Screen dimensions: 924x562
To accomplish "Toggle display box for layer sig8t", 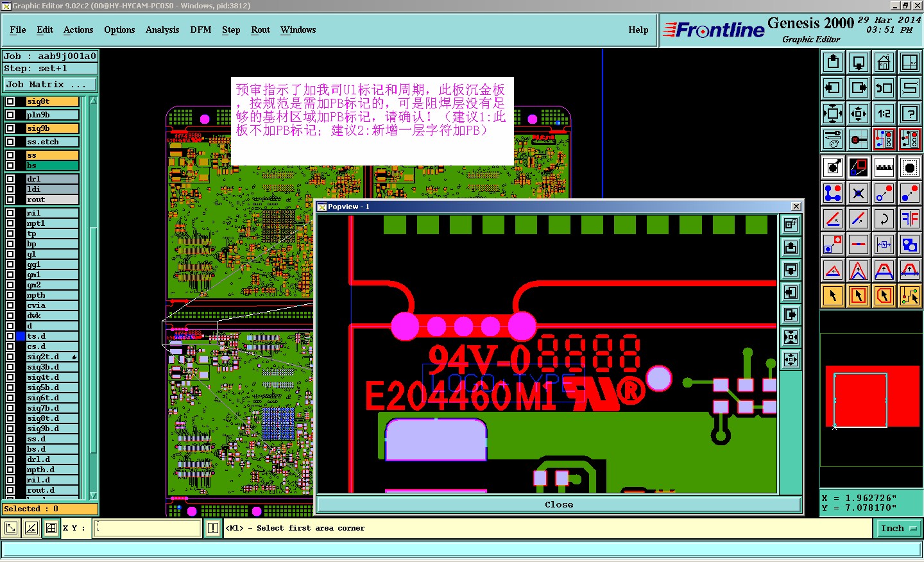I will [10, 101].
